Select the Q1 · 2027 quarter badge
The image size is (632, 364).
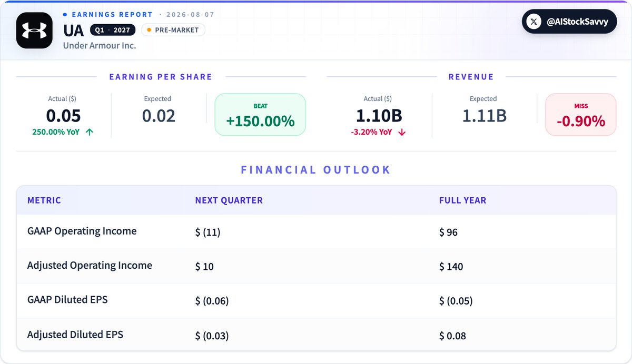pos(113,30)
